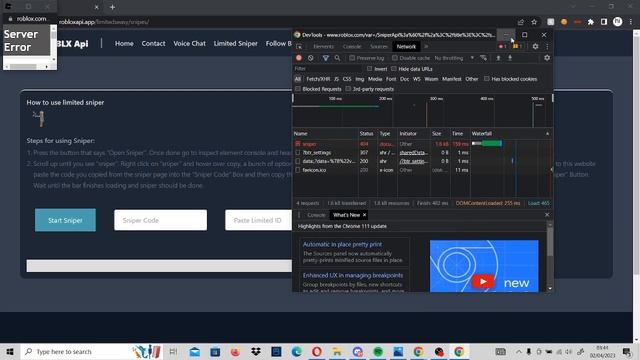
Task: Bookmark this page with star icon
Action: (x=534, y=22)
